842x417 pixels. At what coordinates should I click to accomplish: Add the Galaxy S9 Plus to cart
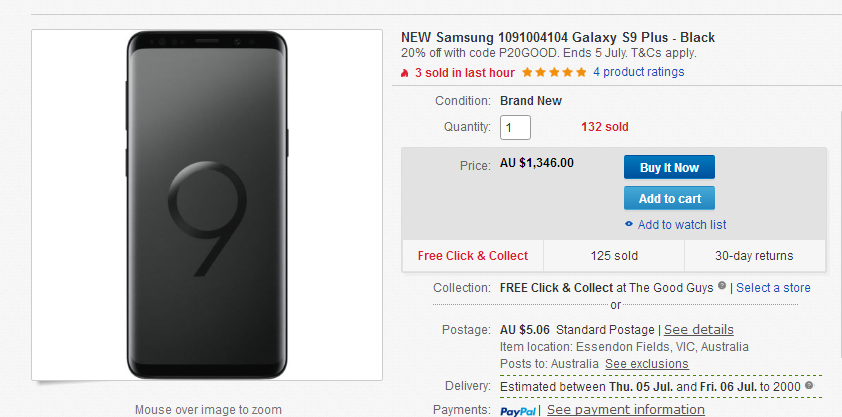[x=669, y=199]
